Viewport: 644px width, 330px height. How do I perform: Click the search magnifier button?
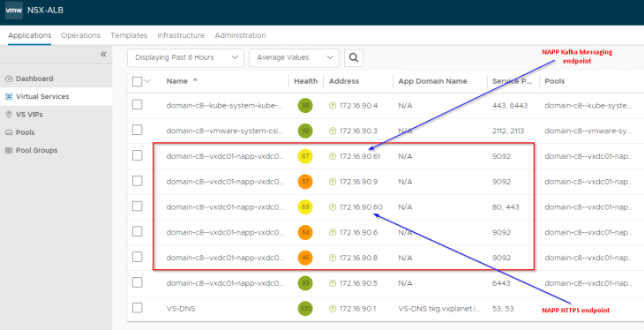[x=353, y=57]
